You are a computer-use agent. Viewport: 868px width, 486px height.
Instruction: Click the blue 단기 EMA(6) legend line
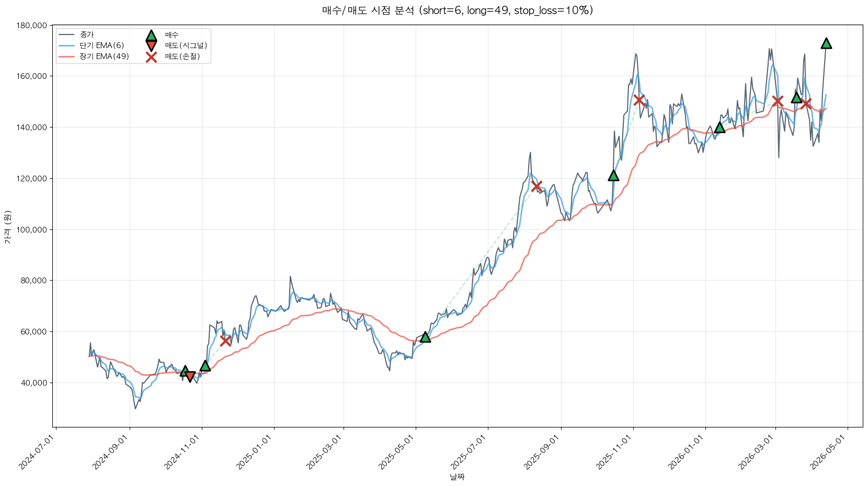tap(67, 46)
